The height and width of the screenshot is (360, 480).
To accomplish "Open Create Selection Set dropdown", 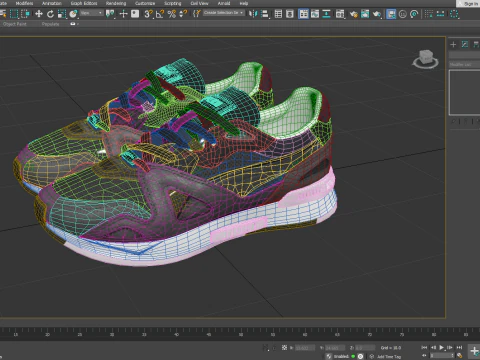I will pyautogui.click(x=224, y=13).
